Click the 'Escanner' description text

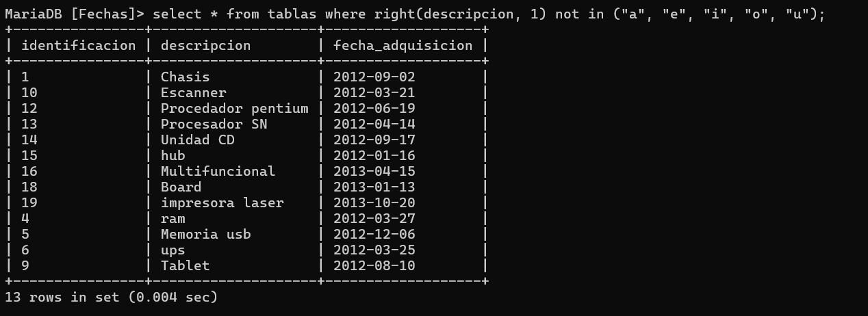click(x=193, y=93)
